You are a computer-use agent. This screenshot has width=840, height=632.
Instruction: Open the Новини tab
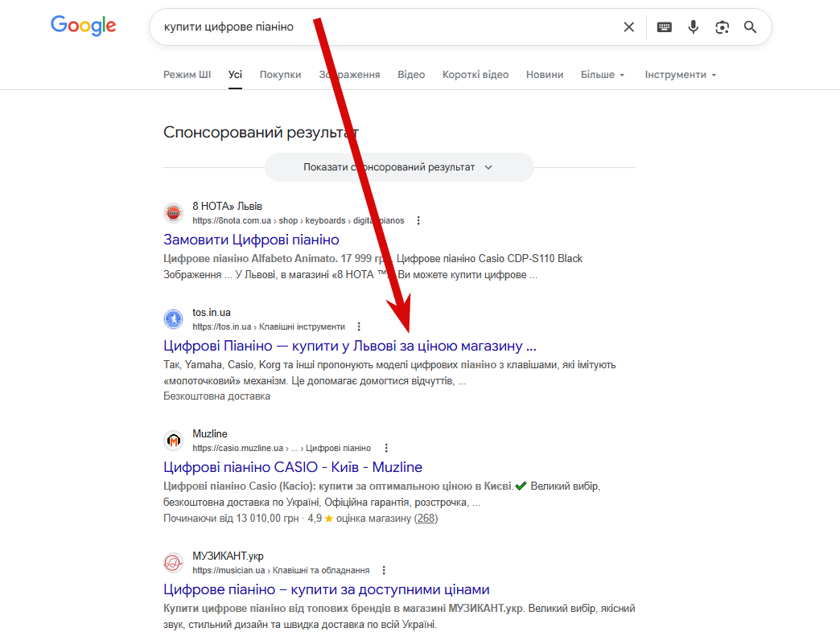pos(544,75)
